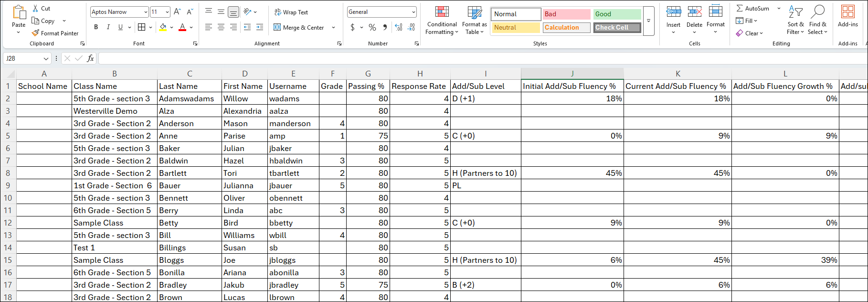
Task: Align text to the right
Action: pyautogui.click(x=233, y=27)
